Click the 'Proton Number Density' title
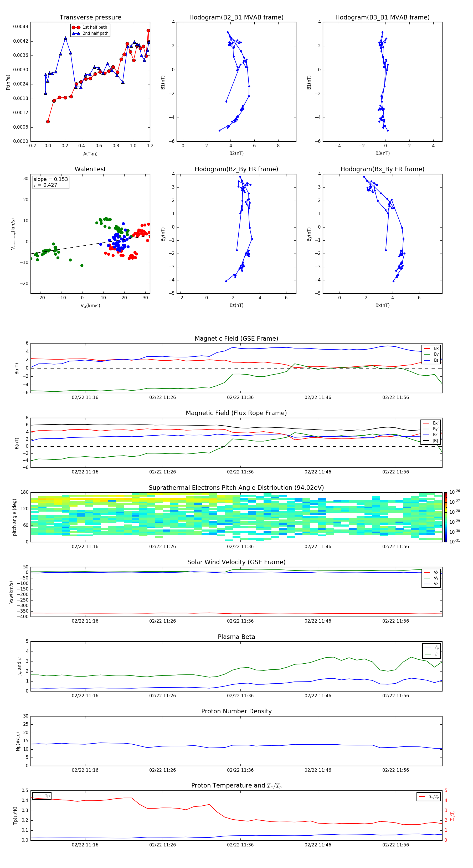The image size is (473, 868). point(236,711)
